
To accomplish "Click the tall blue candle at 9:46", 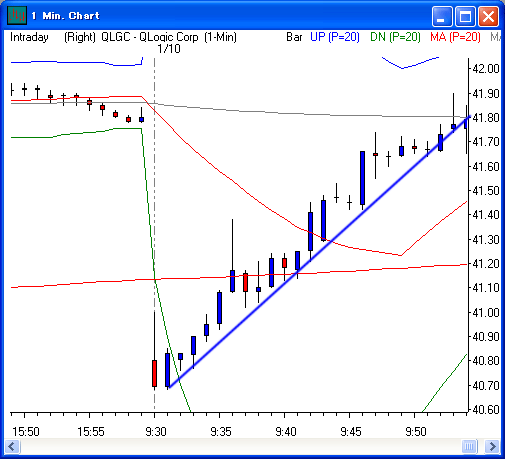I will (x=362, y=178).
